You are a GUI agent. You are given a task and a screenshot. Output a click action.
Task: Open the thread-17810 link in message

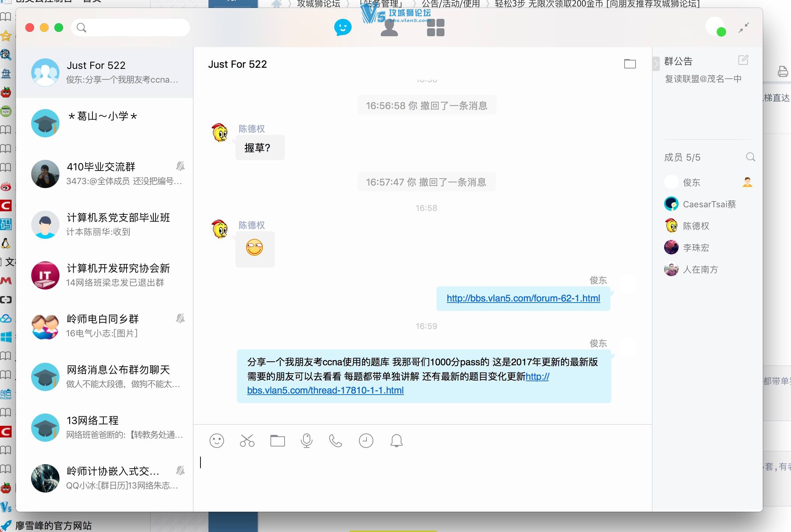(x=325, y=390)
